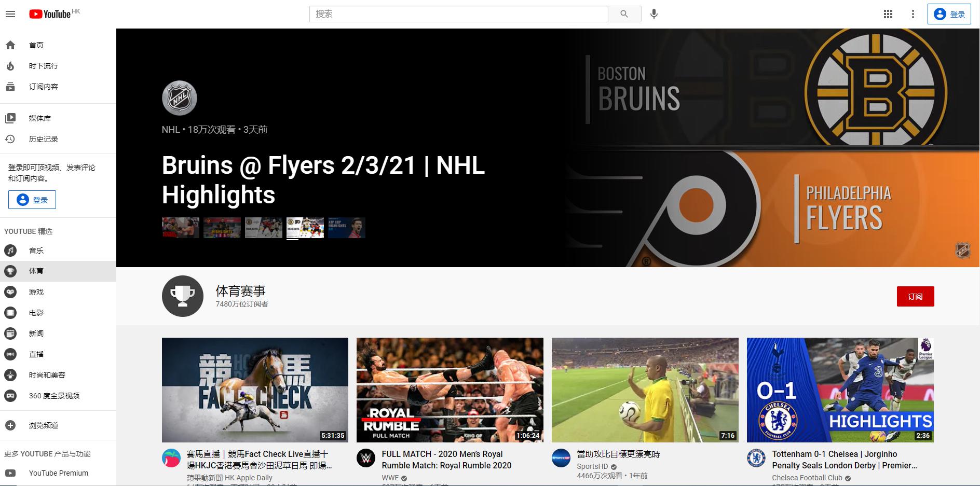The height and width of the screenshot is (486, 980).
Task: Click the sidebar 登录 sign-in button
Action: [32, 200]
